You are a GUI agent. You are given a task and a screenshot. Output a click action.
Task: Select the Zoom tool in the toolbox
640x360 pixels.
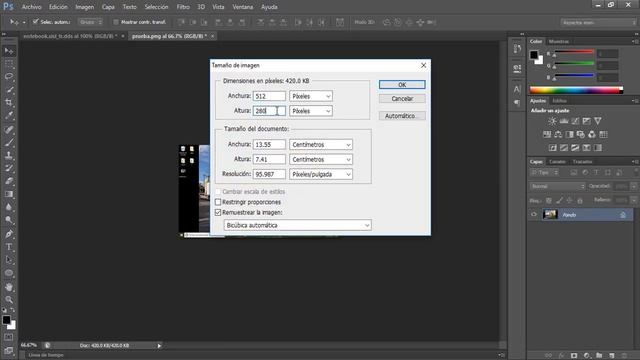click(x=9, y=300)
